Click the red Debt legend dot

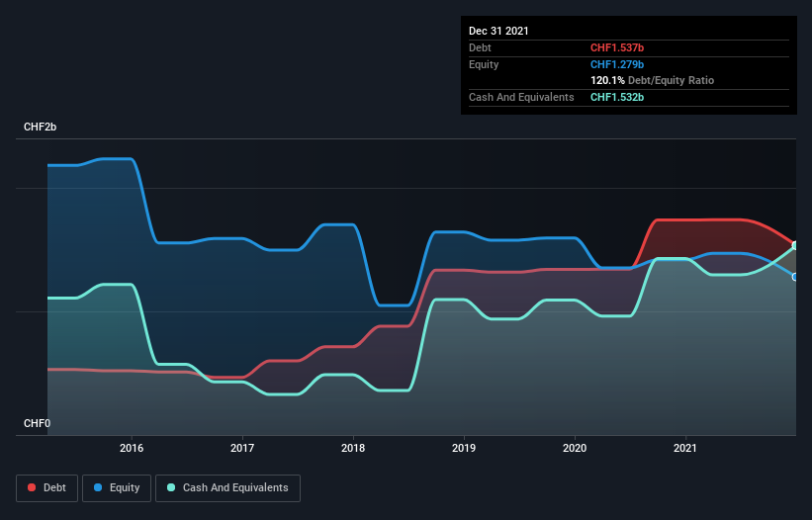click(x=32, y=487)
